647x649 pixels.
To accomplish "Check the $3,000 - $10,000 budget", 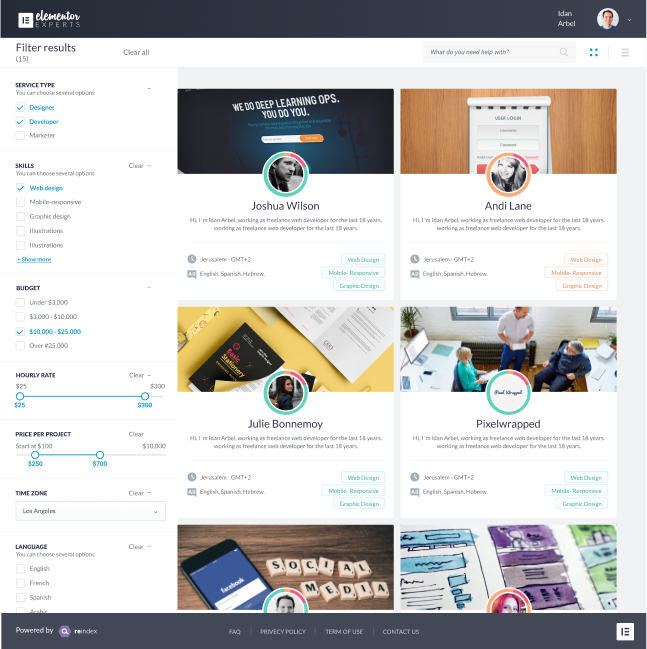I will [20, 317].
